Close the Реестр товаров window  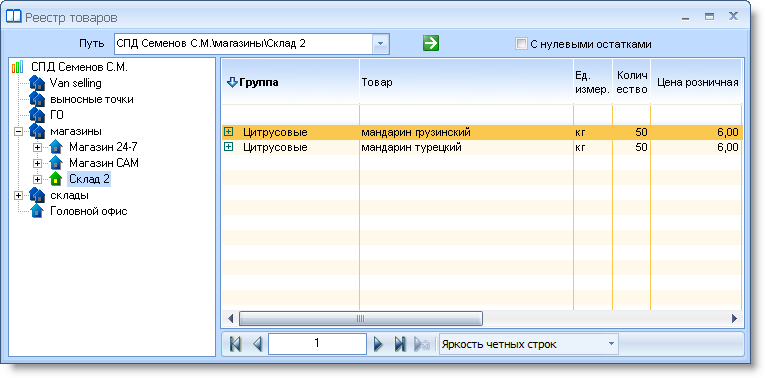(733, 17)
